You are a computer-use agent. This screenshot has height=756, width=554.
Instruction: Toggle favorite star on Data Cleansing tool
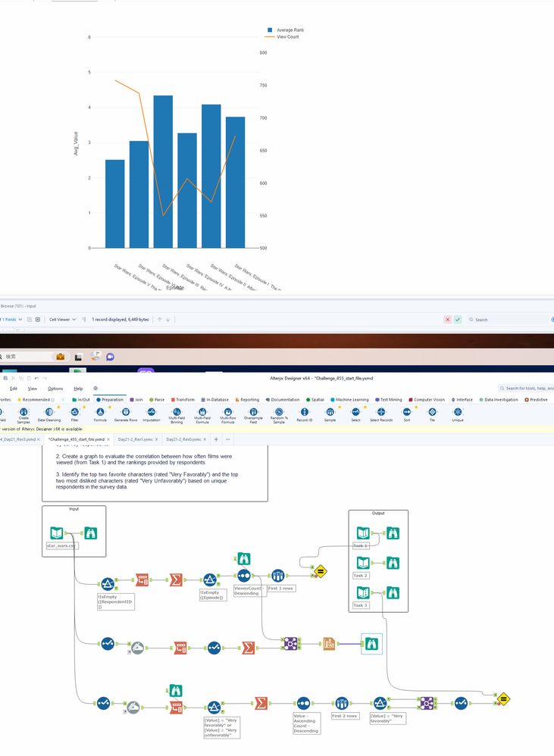pyautogui.click(x=59, y=408)
